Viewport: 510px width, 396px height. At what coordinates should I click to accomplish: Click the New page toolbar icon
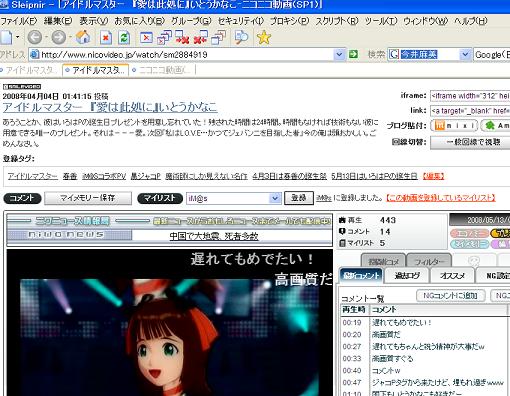pyautogui.click(x=6, y=37)
